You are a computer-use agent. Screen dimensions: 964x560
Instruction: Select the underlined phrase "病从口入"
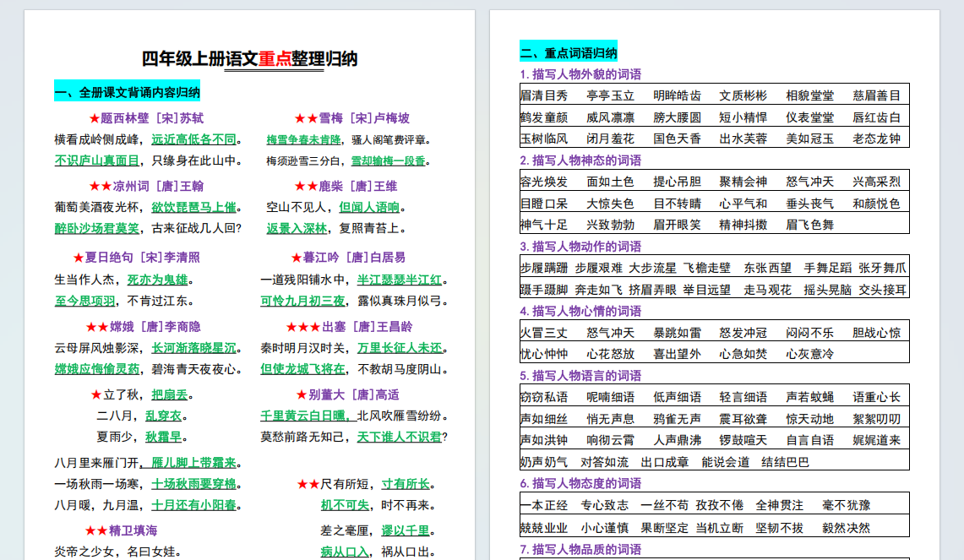[x=345, y=552]
